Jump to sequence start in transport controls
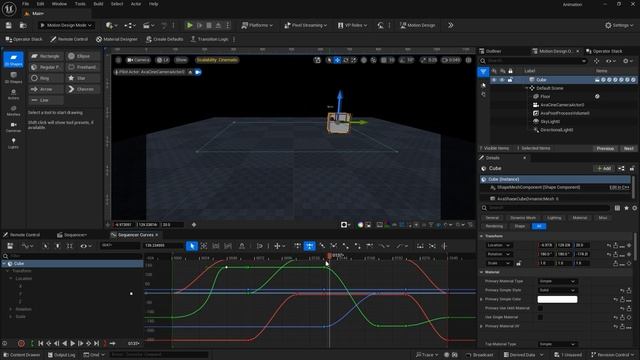The width and height of the screenshot is (640, 360). (41, 344)
